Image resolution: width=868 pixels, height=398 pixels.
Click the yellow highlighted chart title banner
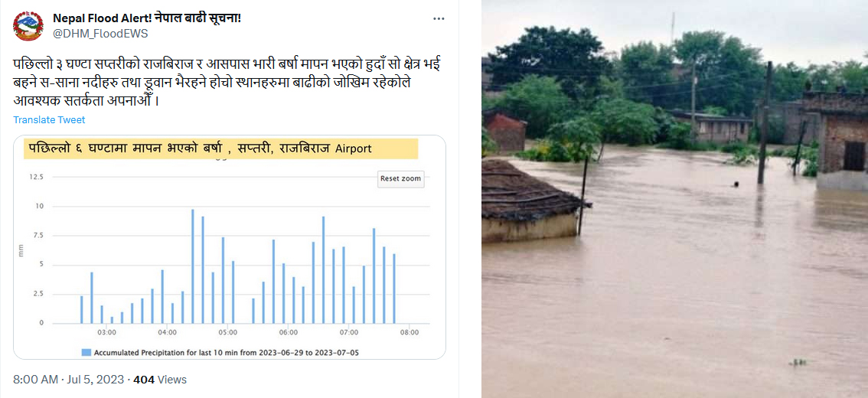[x=220, y=148]
